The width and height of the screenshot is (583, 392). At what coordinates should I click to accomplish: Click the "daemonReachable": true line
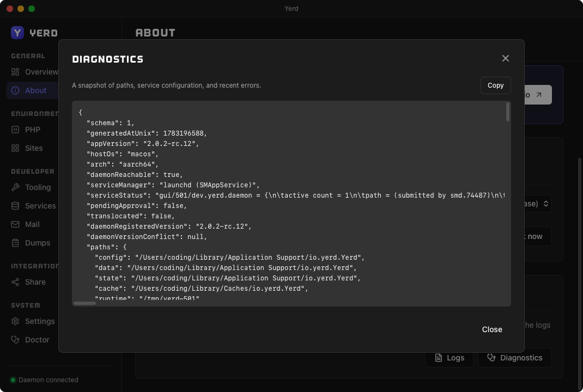tap(135, 175)
